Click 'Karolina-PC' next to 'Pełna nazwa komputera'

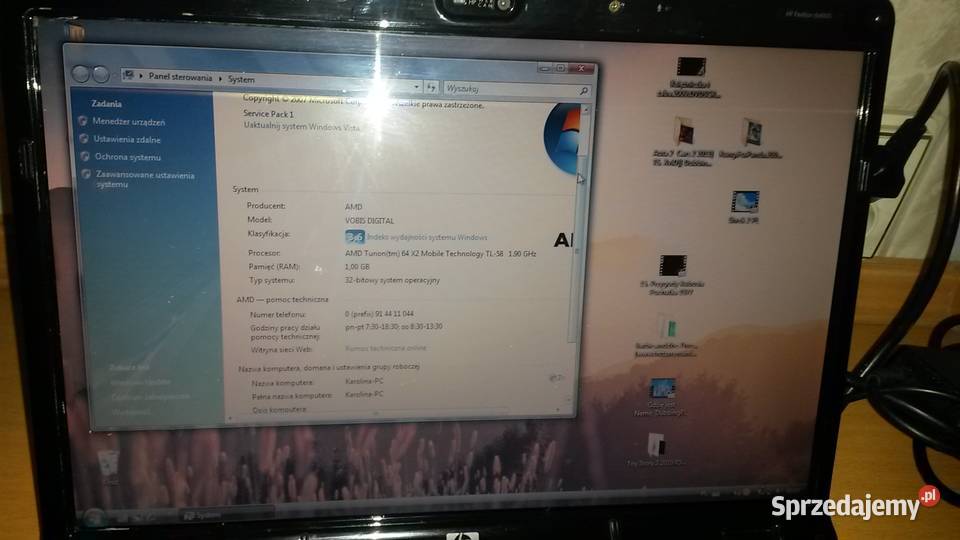point(364,394)
